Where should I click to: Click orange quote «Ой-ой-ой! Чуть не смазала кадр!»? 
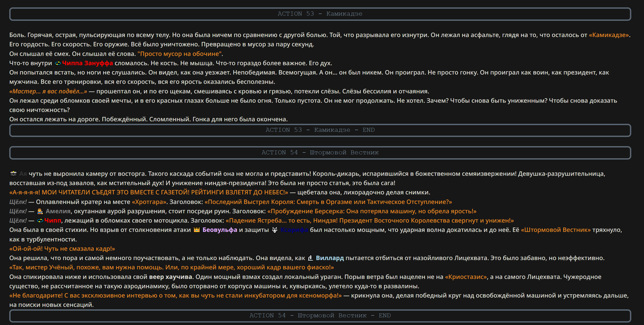click(62, 249)
